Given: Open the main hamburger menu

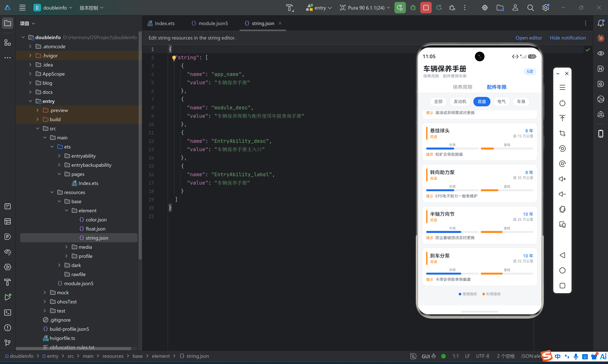Looking at the screenshot, I should (22, 8).
